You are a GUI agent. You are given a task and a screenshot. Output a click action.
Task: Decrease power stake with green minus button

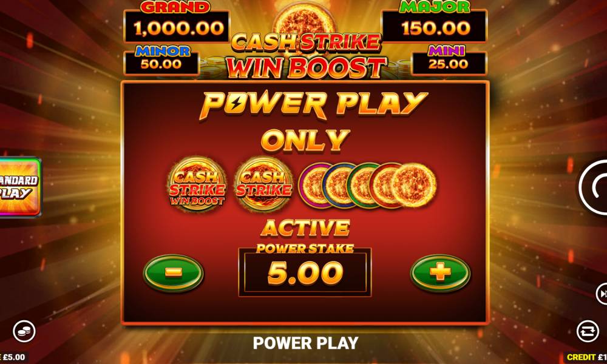pos(174,273)
